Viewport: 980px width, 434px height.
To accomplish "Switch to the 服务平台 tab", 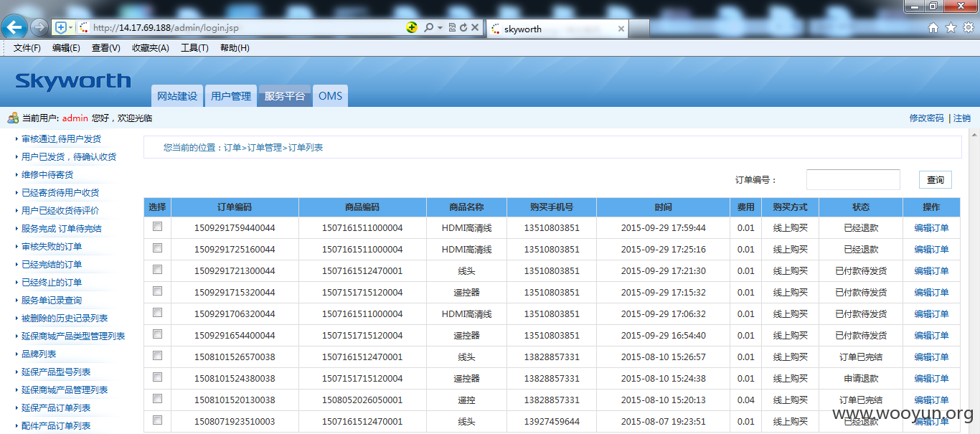I will [x=285, y=96].
